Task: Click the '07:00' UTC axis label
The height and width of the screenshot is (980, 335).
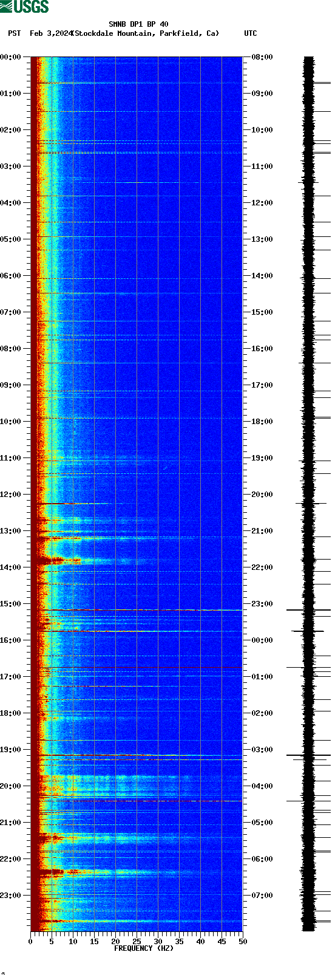Action: click(x=262, y=896)
